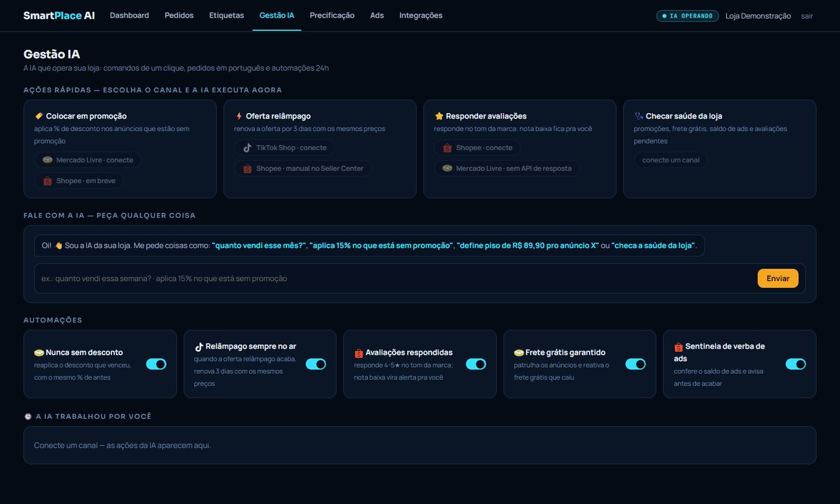The image size is (840, 504).
Task: Toggle Nunca sem desconto automation
Action: 156,364
